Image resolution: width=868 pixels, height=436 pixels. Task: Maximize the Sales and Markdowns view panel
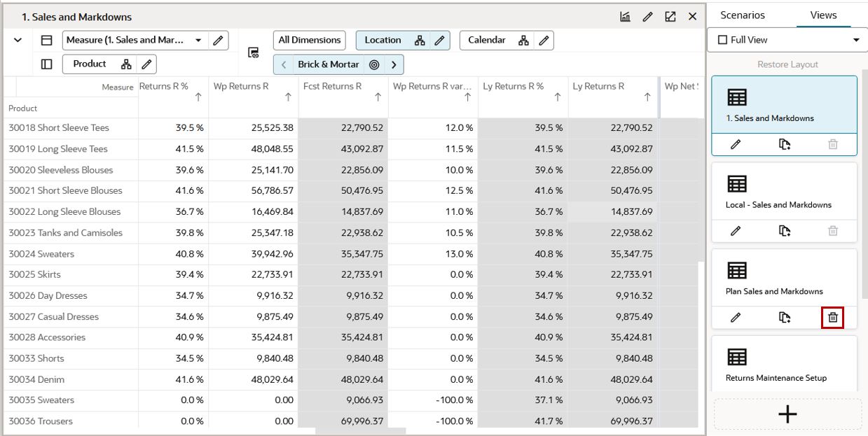[x=670, y=17]
